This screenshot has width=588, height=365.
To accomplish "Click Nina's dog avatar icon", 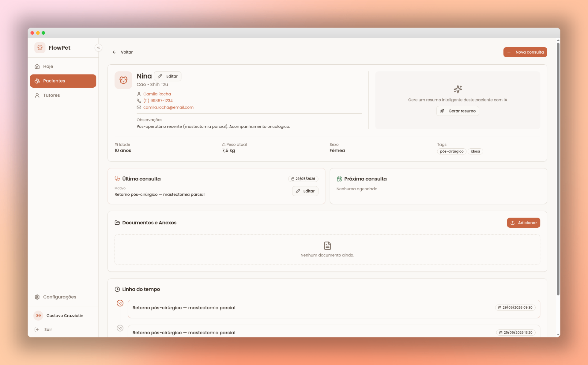I will 123,80.
